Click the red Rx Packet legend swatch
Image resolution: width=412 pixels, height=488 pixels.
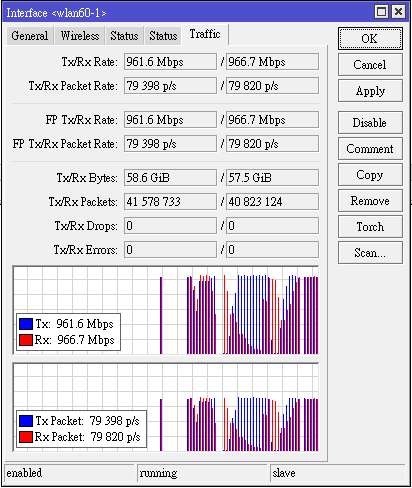click(x=26, y=437)
